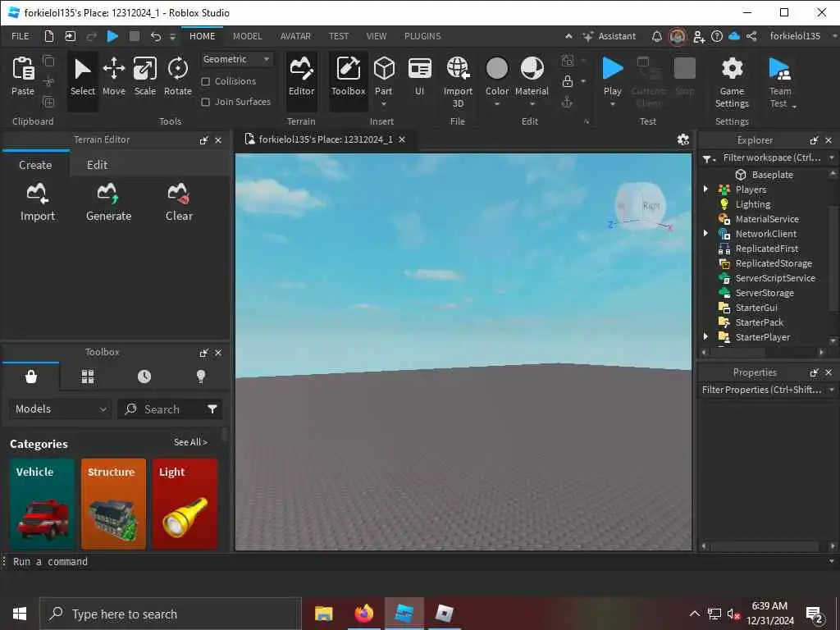Open the Toolbox search filter options
840x630 pixels.
tap(212, 409)
